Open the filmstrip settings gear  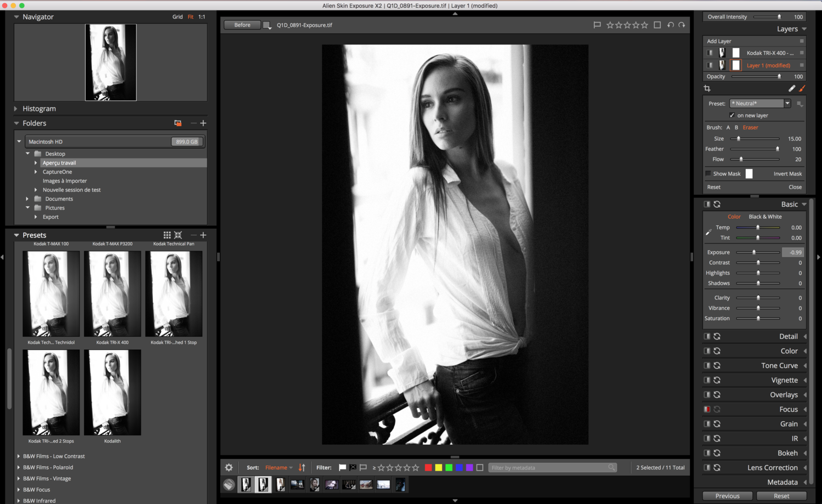(x=229, y=468)
